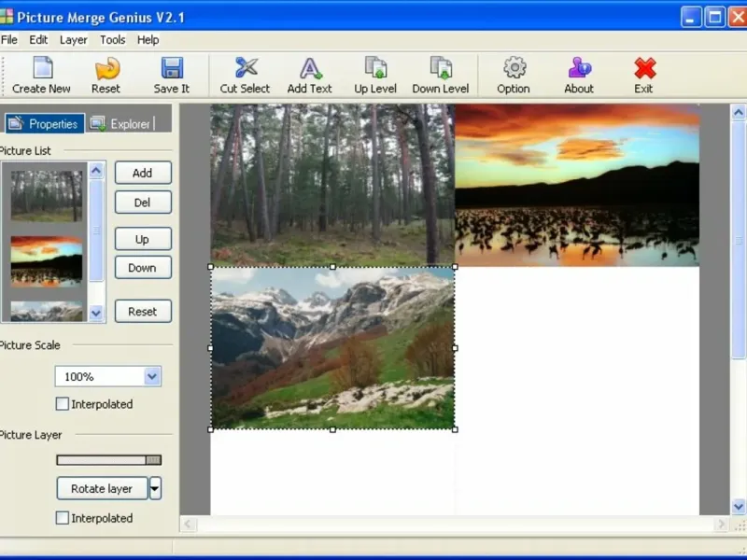The image size is (747, 560).
Task: Click the Add picture button
Action: coord(143,173)
